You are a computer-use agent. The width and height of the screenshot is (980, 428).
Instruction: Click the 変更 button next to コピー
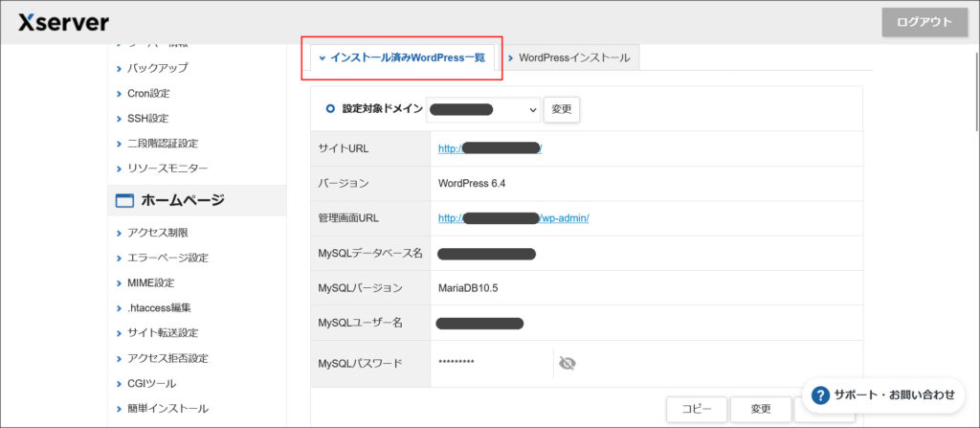761,409
